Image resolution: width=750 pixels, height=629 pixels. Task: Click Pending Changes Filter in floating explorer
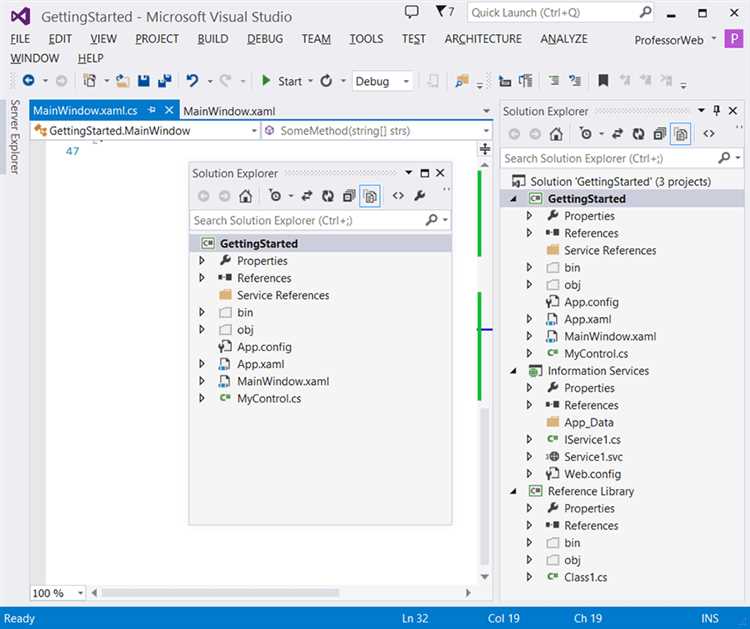pos(276,196)
